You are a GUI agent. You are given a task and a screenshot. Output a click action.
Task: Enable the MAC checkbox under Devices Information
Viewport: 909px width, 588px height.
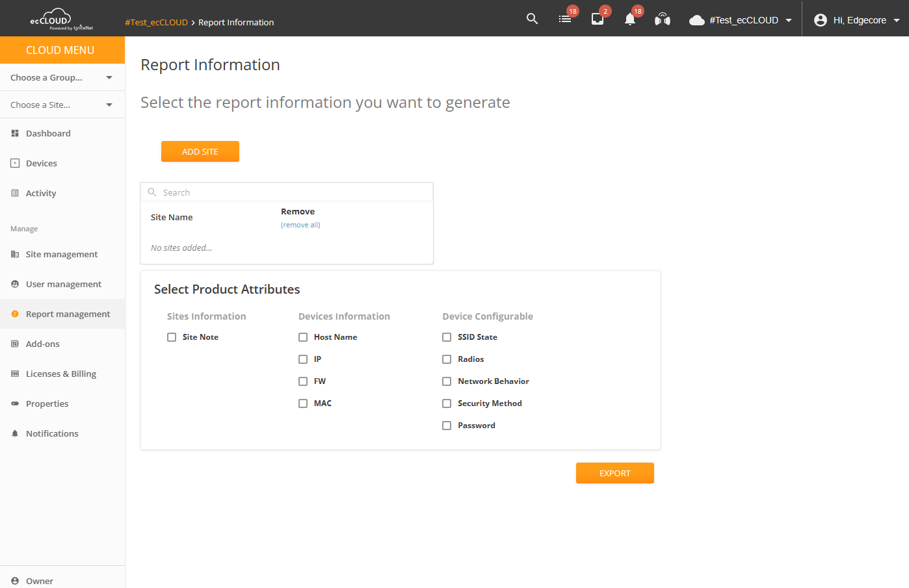click(303, 403)
